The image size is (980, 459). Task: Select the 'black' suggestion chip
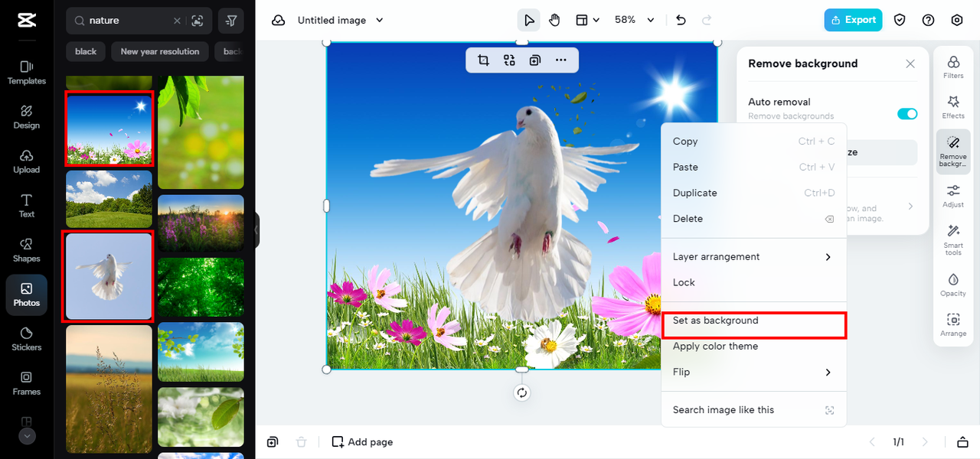86,51
